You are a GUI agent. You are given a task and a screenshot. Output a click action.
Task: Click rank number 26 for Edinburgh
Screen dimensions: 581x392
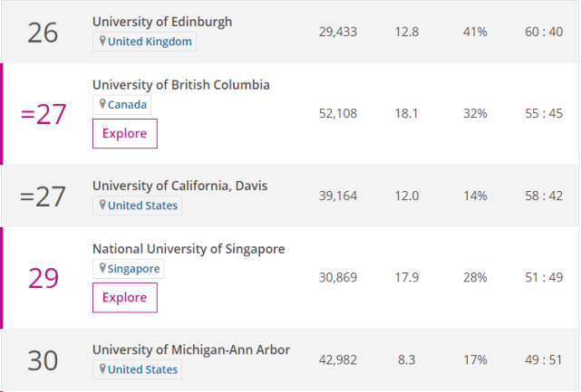tap(43, 32)
